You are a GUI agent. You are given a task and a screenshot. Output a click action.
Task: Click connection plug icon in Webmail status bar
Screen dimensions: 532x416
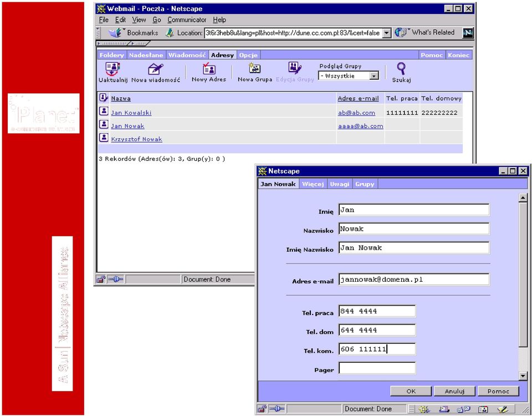pos(115,280)
